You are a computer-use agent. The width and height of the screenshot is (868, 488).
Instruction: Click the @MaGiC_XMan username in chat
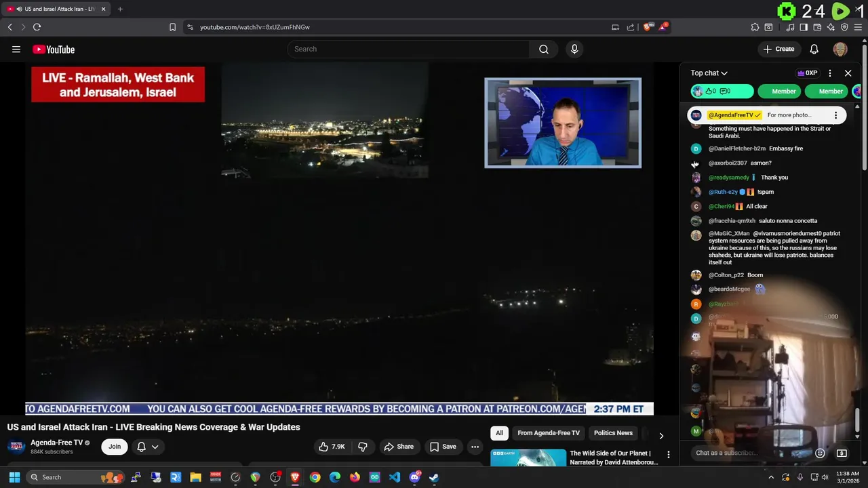729,233
